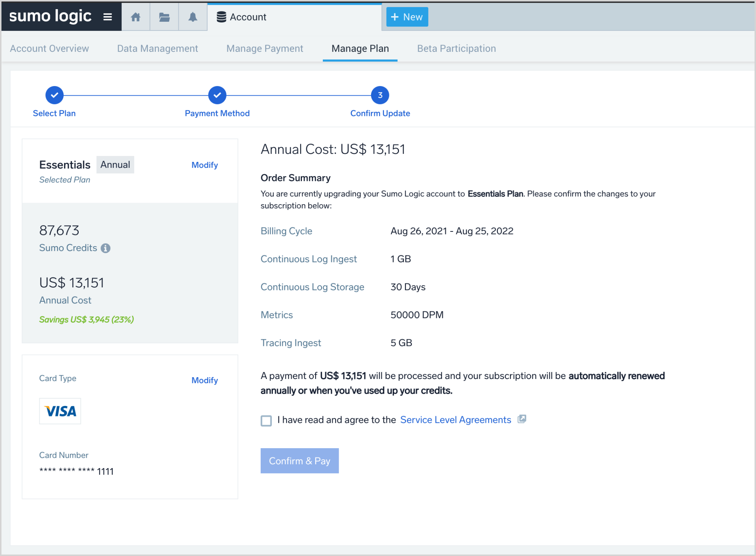The image size is (756, 556).
Task: Go back to Payment Method step
Action: point(217,95)
